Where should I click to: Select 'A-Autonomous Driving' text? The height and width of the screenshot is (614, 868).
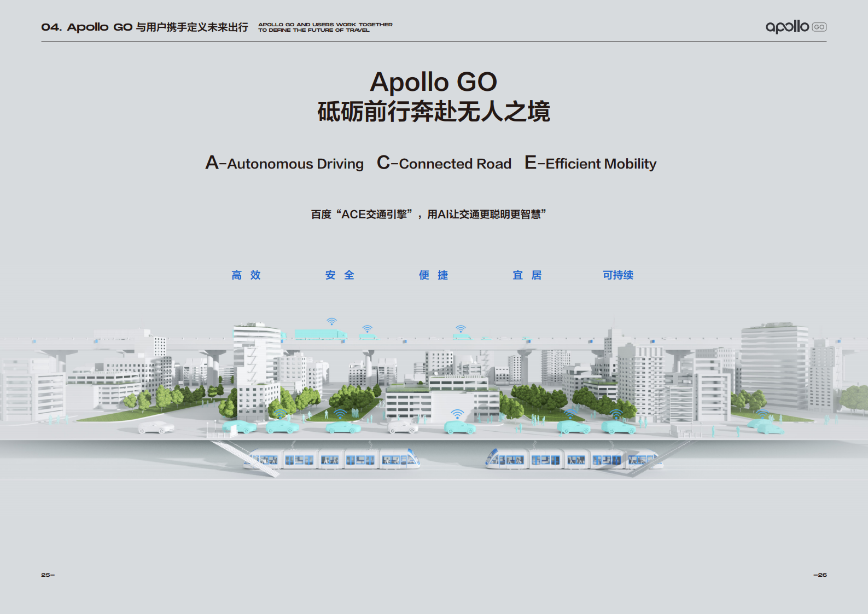tap(284, 163)
